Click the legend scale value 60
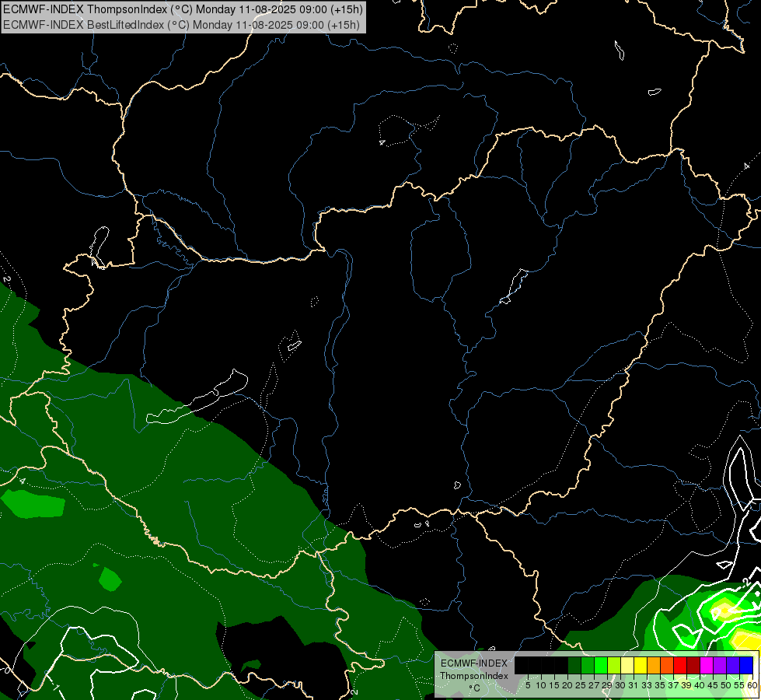This screenshot has width=761, height=700. pyautogui.click(x=752, y=685)
